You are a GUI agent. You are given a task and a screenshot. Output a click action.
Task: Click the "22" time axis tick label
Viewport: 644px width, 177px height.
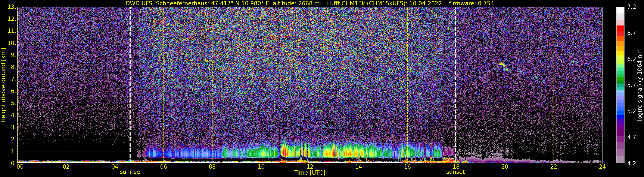point(554,167)
